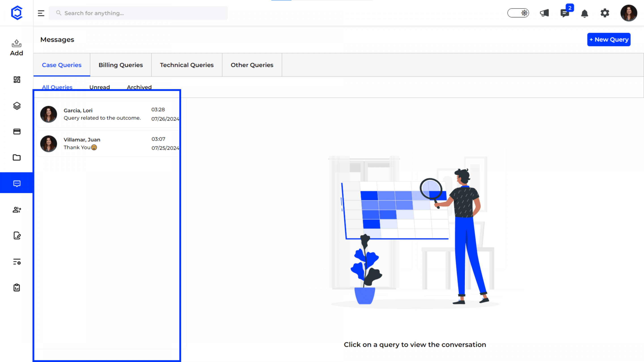Screen dimensions: 644x362
Task: Open the credit card billing icon in sidebar
Action: pos(17,132)
